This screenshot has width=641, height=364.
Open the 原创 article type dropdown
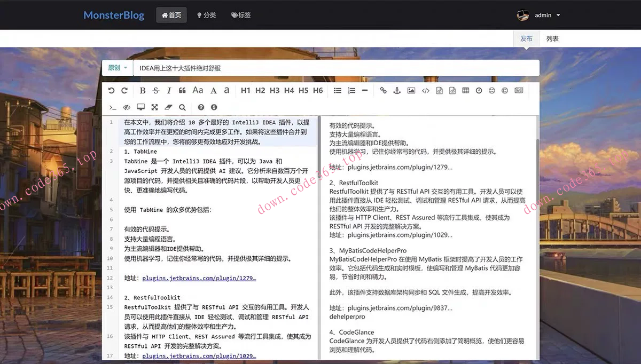[x=118, y=68]
